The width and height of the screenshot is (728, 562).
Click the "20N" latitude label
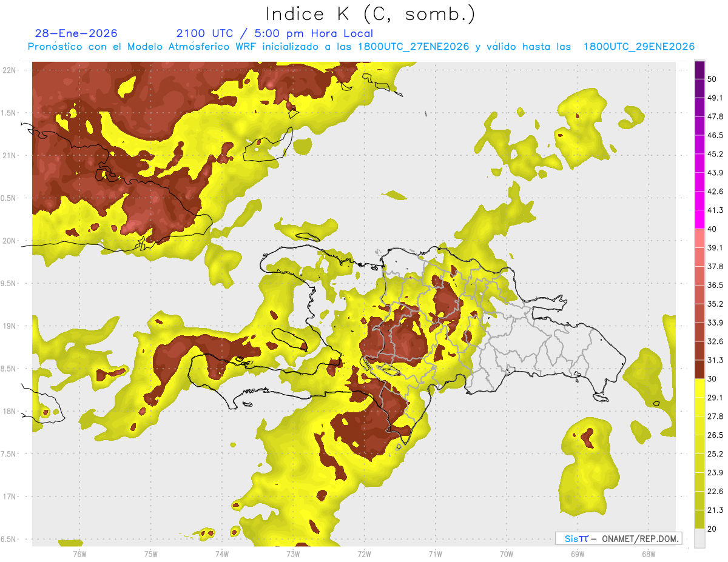click(10, 241)
